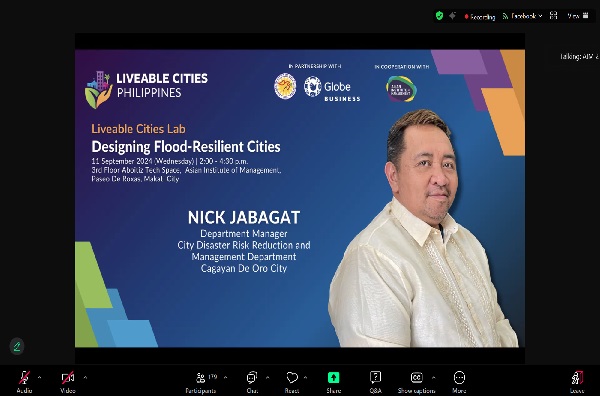Expand the audio options arrow
600x396 pixels.
coord(39,377)
